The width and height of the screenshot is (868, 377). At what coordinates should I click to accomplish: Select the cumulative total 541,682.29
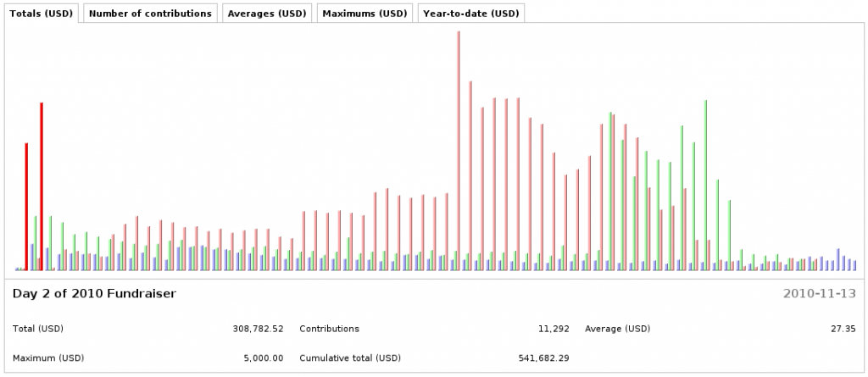tap(543, 358)
